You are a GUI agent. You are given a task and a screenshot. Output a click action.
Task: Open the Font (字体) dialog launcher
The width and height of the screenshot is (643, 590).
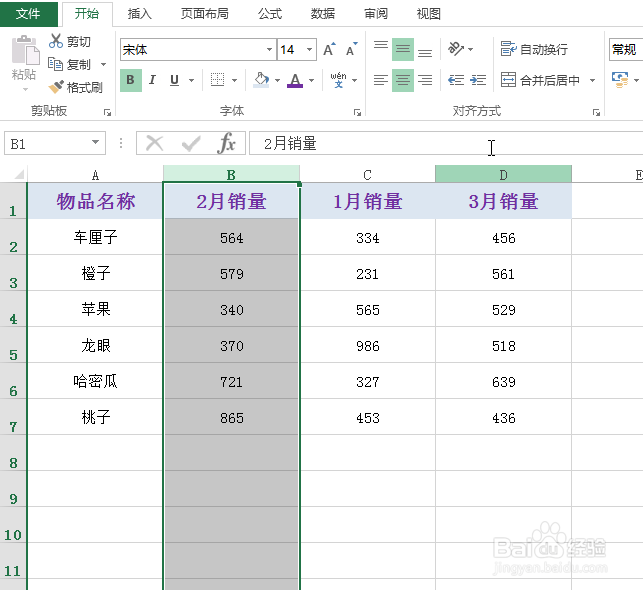357,112
